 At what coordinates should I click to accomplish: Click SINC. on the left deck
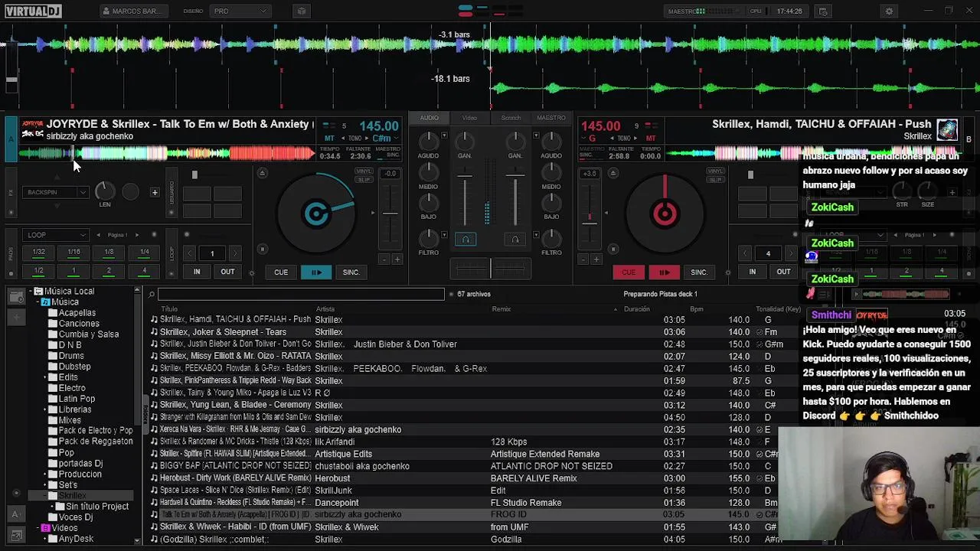351,272
